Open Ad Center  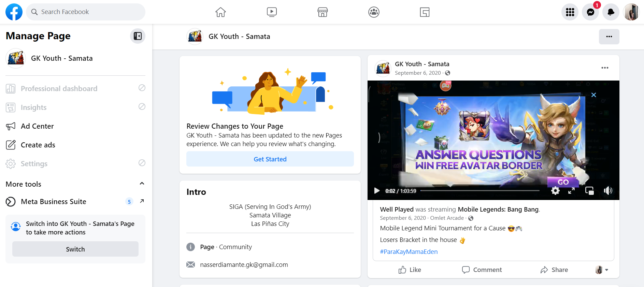75,126
